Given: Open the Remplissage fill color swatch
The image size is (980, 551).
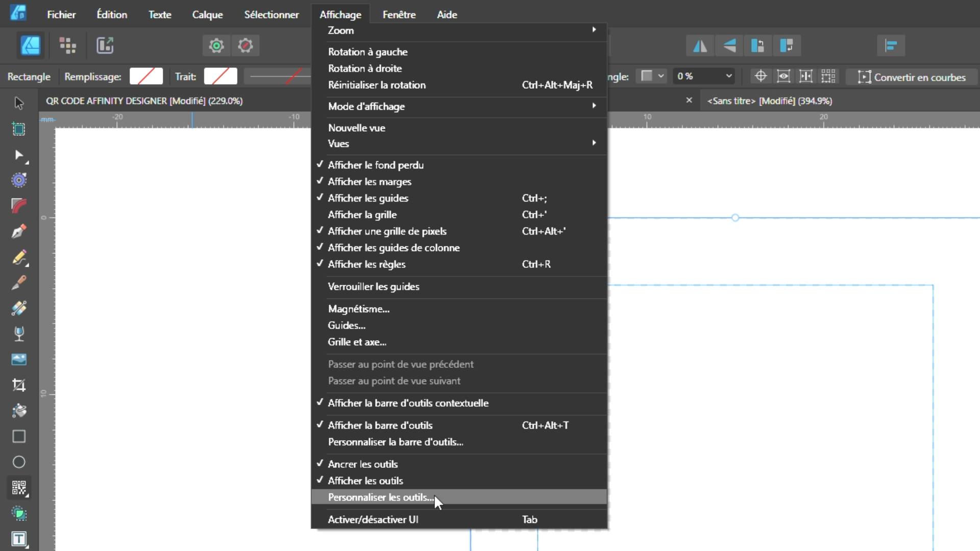Looking at the screenshot, I should 146,77.
